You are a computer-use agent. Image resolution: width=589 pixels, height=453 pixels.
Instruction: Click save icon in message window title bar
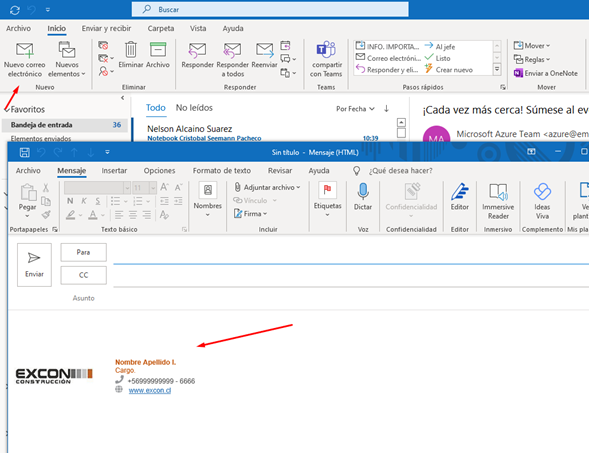pyautogui.click(x=25, y=152)
